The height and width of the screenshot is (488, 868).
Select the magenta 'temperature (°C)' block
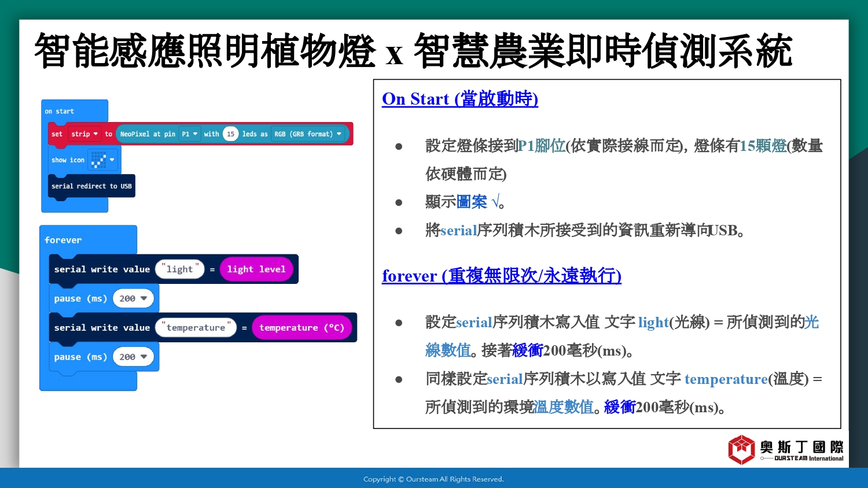[x=302, y=327]
